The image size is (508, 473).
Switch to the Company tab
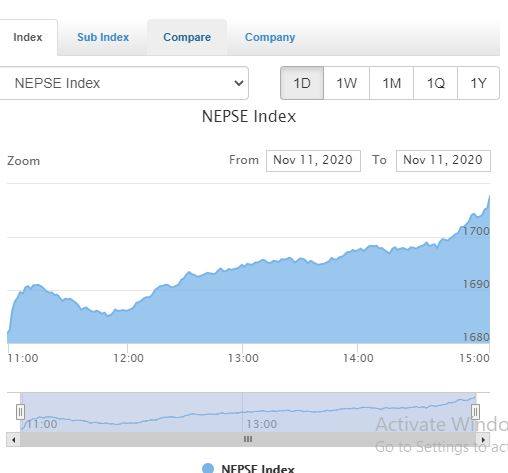(x=270, y=37)
